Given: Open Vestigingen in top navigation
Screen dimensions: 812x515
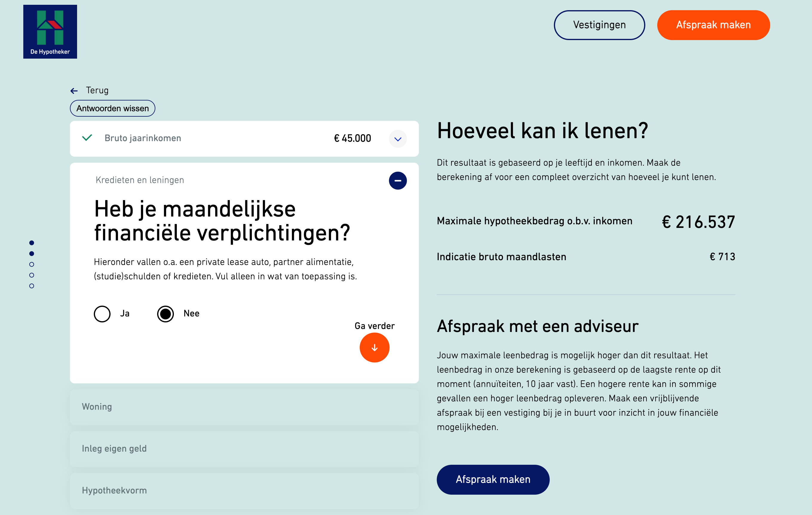Looking at the screenshot, I should click(599, 25).
